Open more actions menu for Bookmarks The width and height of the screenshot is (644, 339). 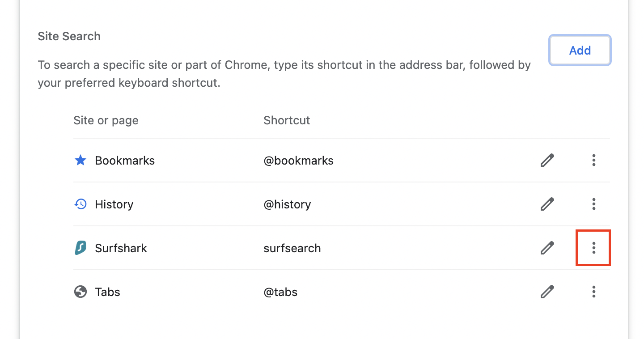[593, 160]
